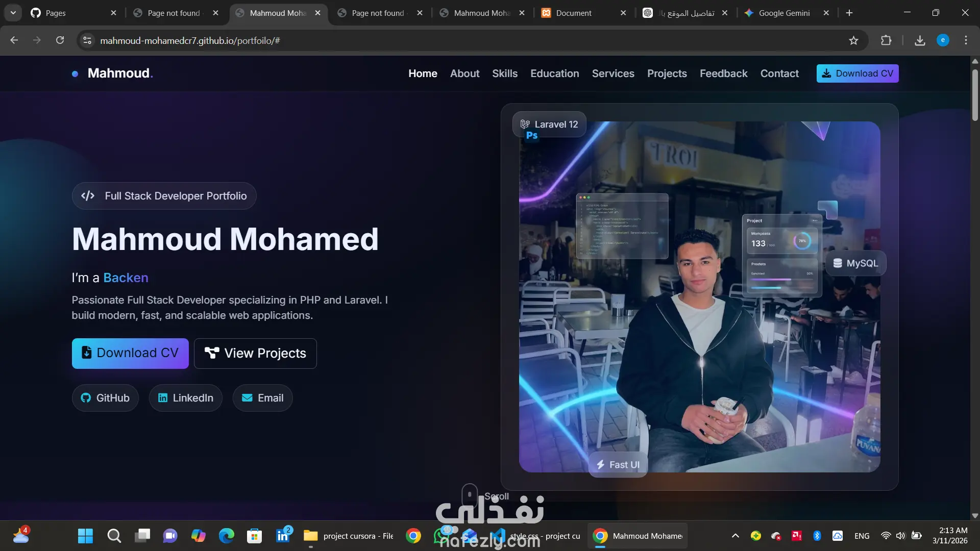Expand the tab search dropdown arrow
The width and height of the screenshot is (980, 551).
point(13,13)
